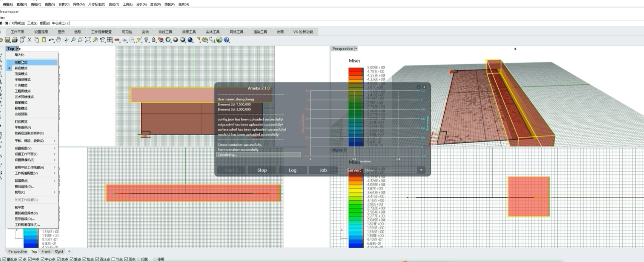Select the Pan hand tool

59,40
